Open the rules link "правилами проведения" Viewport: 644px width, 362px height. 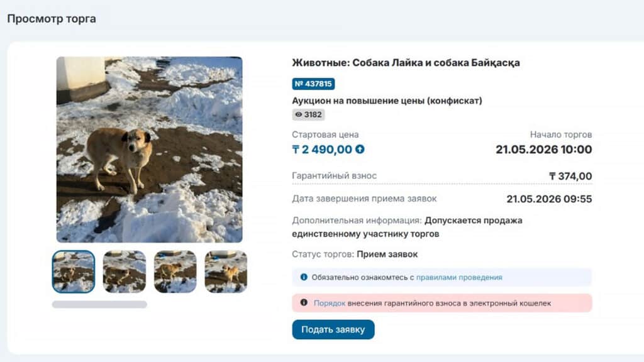(459, 277)
